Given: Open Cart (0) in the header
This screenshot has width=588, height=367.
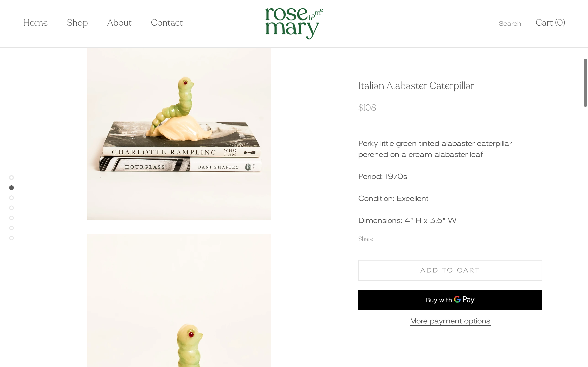Looking at the screenshot, I should pyautogui.click(x=550, y=22).
